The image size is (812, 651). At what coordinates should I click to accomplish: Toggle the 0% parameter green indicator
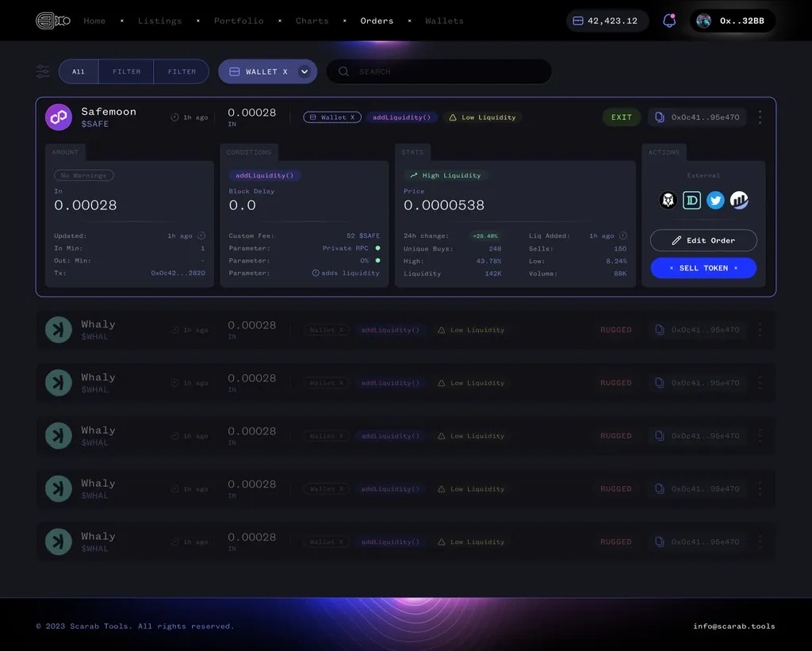[377, 261]
